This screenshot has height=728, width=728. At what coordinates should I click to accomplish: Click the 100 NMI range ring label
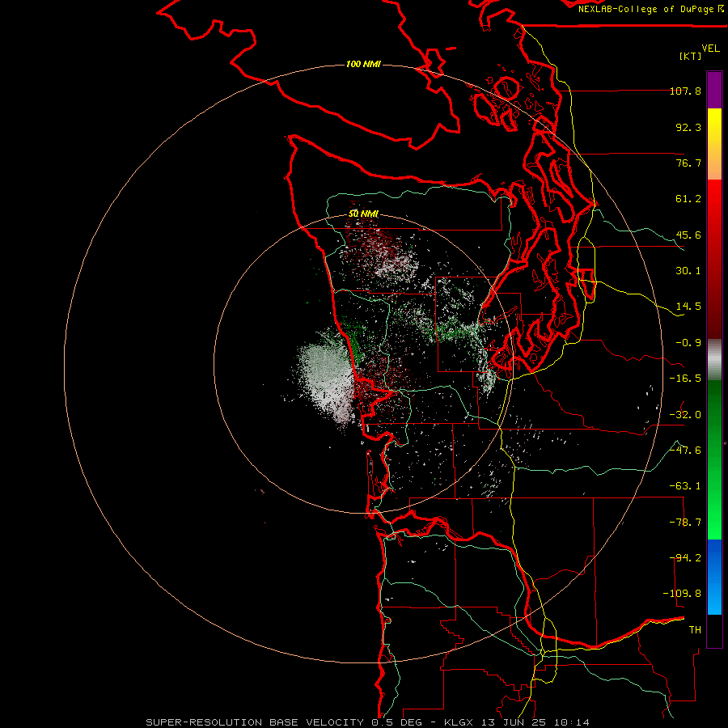point(363,64)
